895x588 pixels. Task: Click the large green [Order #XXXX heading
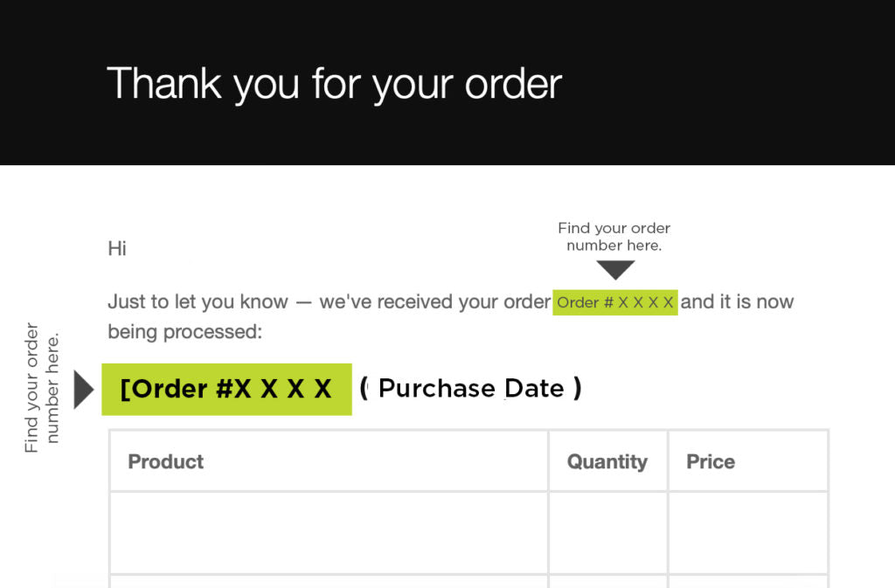[226, 389]
